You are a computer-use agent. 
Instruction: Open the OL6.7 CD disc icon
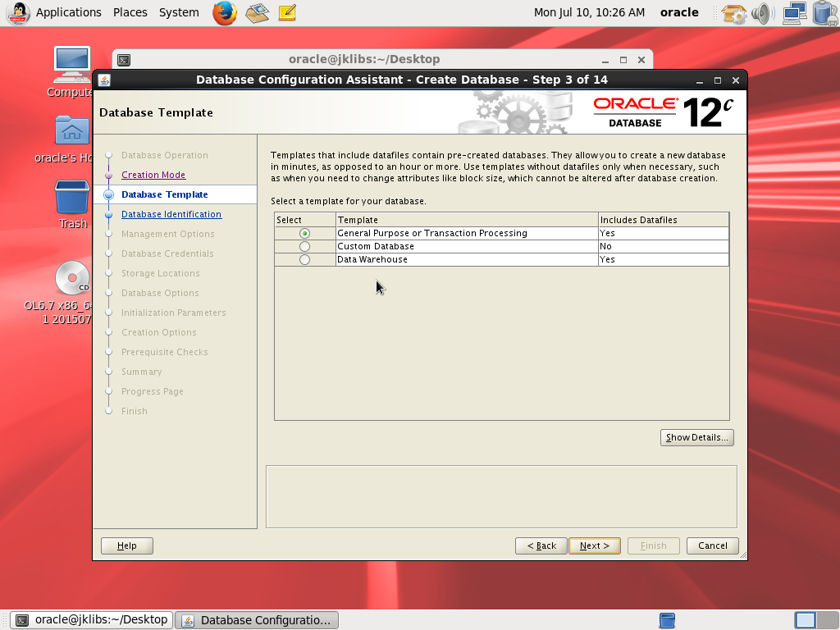point(72,279)
